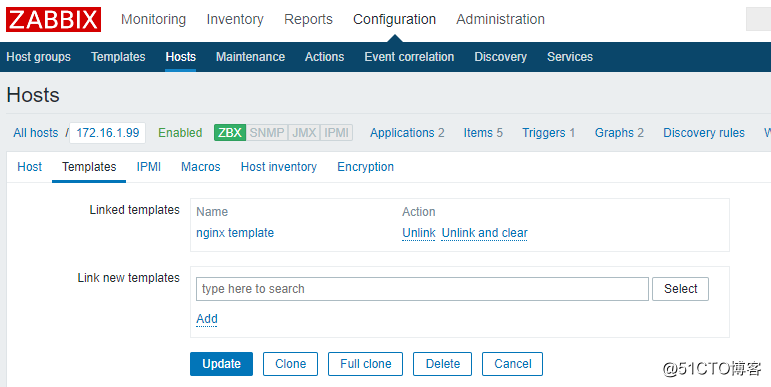This screenshot has width=771, height=387.
Task: Select Hosts in the blue submenu bar
Action: (x=180, y=57)
